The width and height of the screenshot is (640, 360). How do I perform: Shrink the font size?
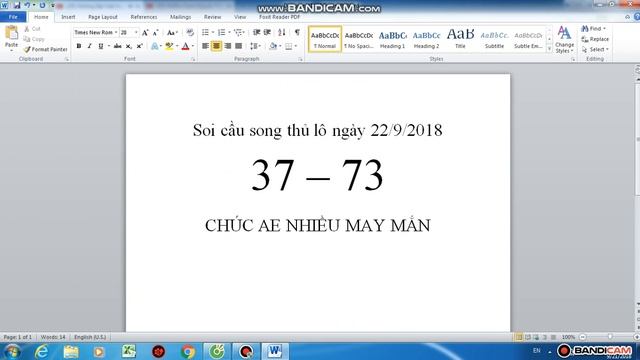coord(156,33)
